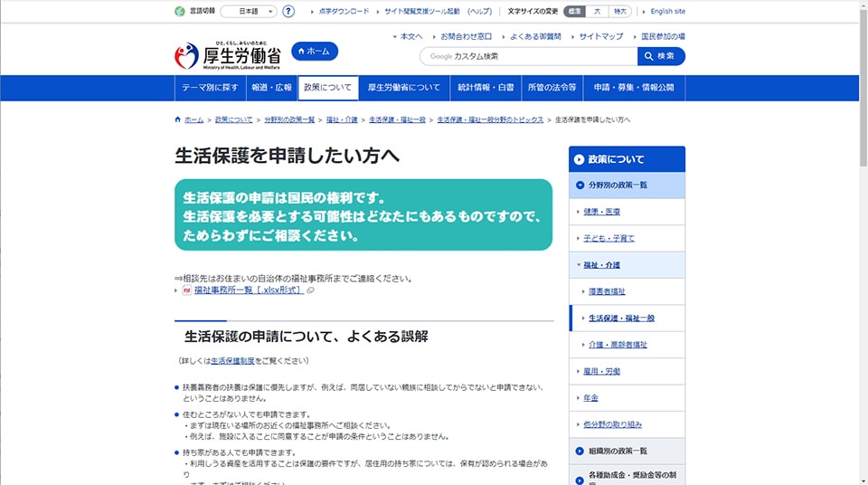Open the 日本語 language dropdown
The width and height of the screenshot is (868, 485).
pyautogui.click(x=248, y=12)
